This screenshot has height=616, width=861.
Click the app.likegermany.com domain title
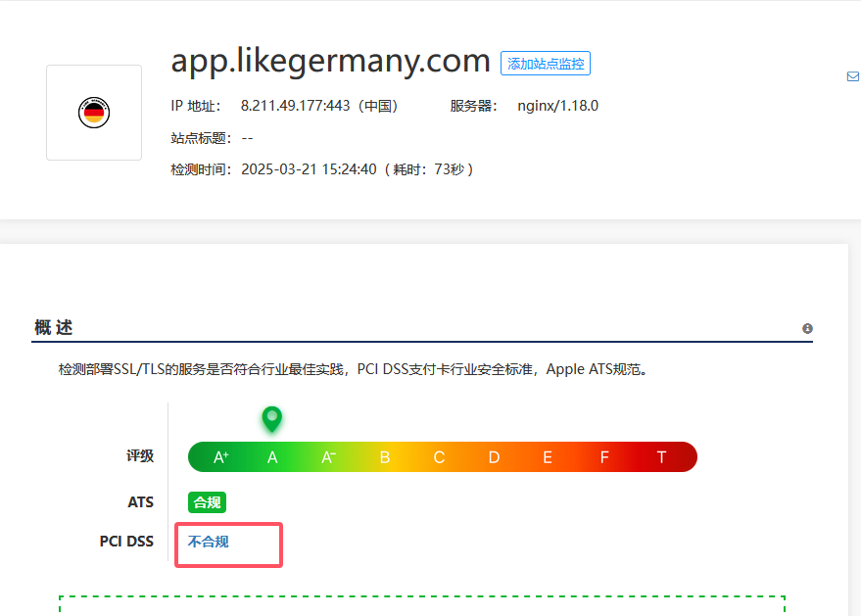pos(330,62)
